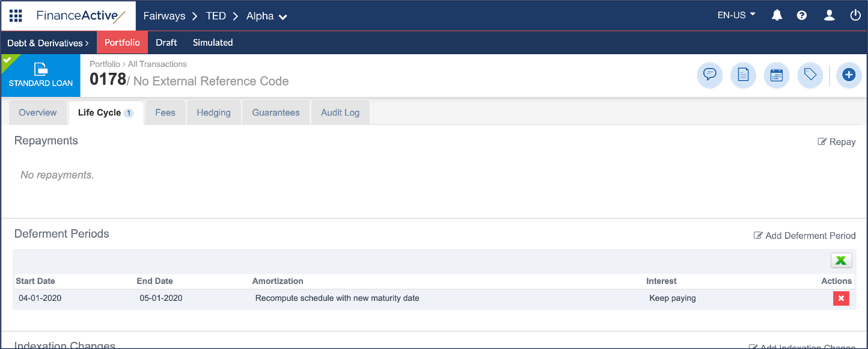Click the power logout icon
The width and height of the screenshot is (868, 349).
[855, 16]
